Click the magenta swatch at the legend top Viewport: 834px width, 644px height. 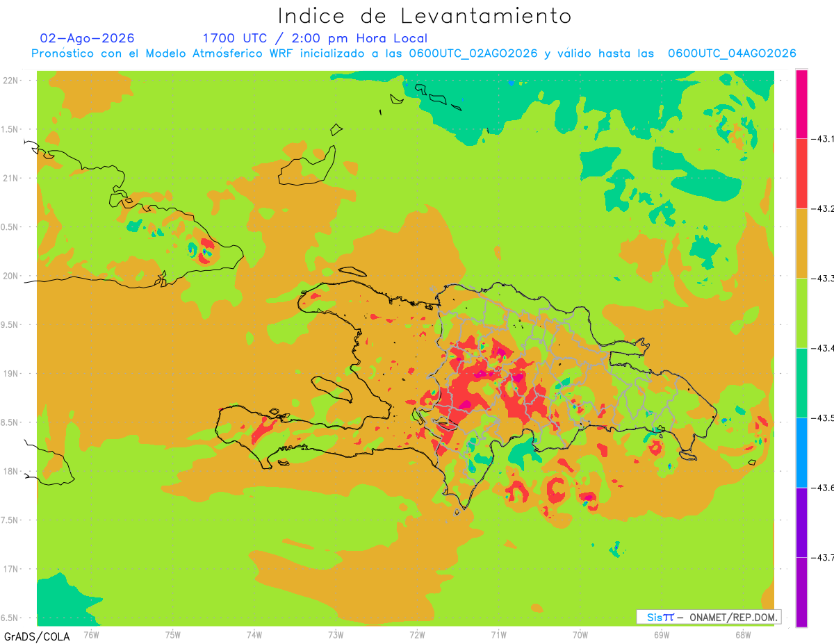click(801, 104)
